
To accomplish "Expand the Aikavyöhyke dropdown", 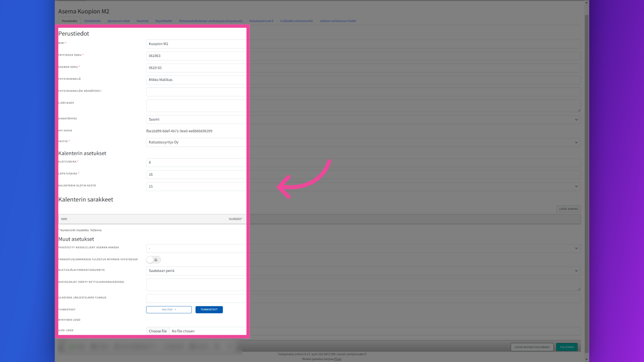I will pyautogui.click(x=577, y=119).
